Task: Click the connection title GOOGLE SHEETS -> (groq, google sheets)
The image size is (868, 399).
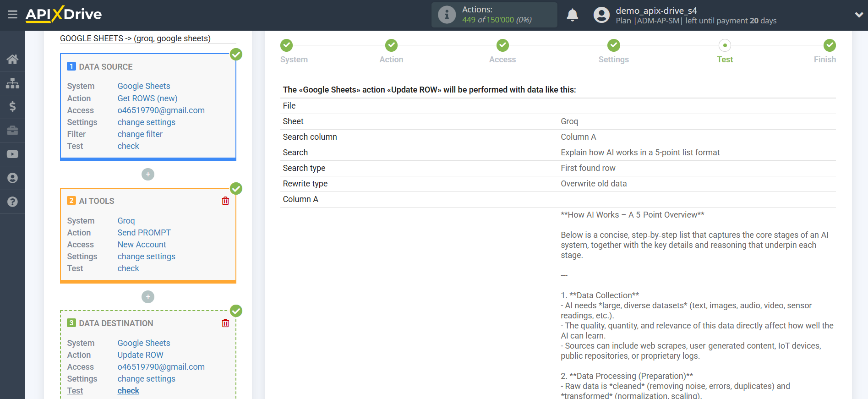Action: click(x=135, y=38)
